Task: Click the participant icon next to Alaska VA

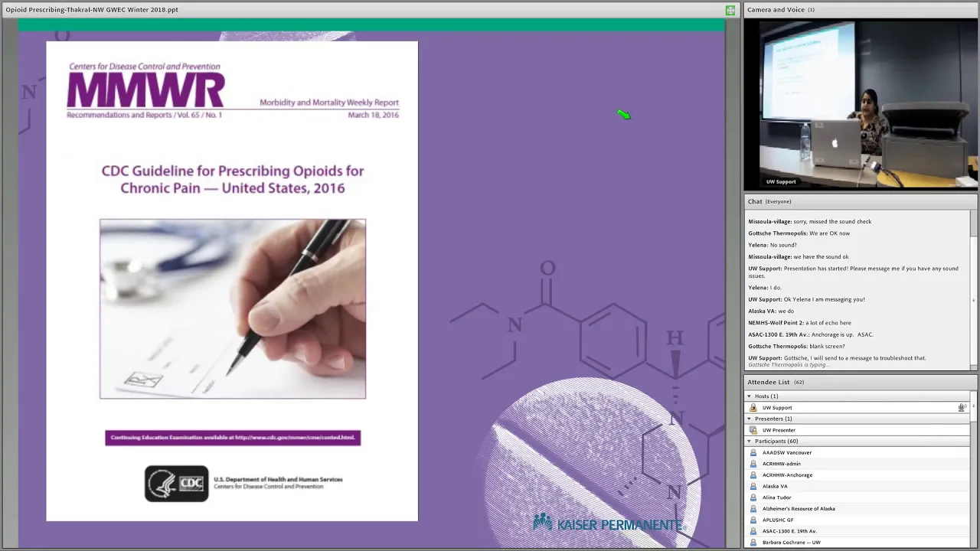Action: point(753,486)
